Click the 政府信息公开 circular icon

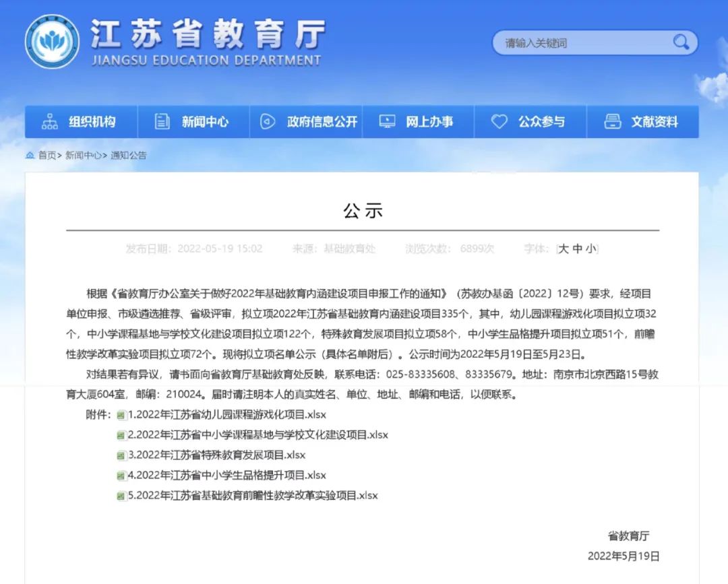tap(267, 121)
